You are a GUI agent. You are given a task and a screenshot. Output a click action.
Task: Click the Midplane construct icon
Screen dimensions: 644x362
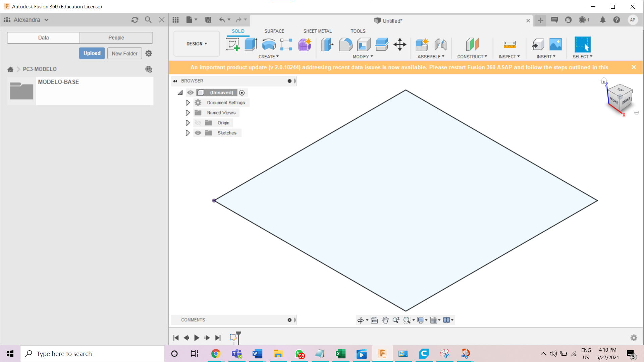point(472,44)
